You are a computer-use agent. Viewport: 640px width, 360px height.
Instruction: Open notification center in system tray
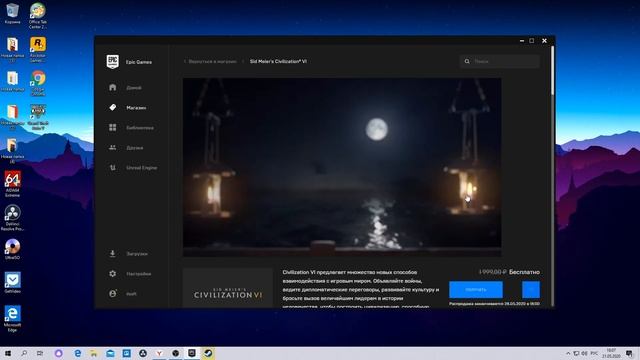click(x=629, y=353)
